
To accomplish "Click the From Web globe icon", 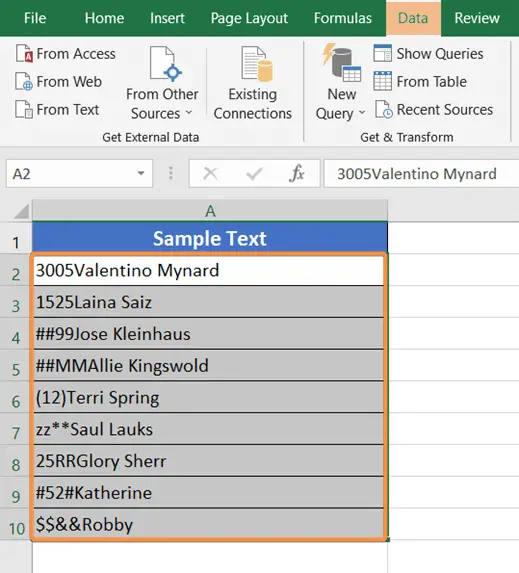I will [x=24, y=81].
